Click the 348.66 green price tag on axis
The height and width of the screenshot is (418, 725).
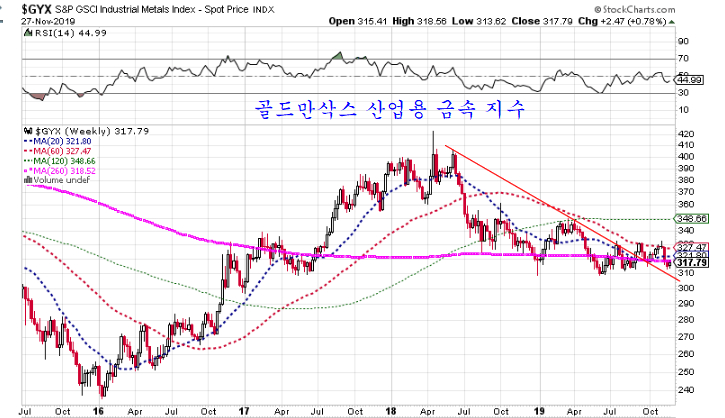691,219
